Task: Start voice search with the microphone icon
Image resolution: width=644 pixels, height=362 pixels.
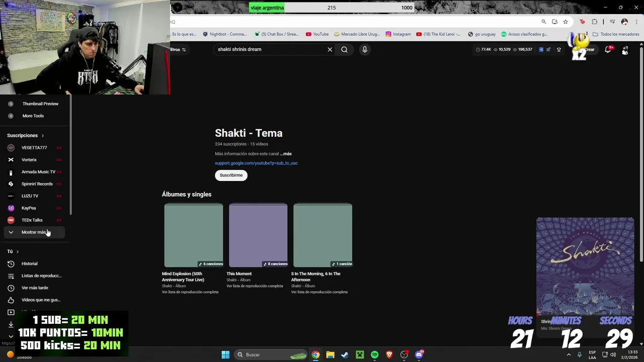Action: [365, 49]
